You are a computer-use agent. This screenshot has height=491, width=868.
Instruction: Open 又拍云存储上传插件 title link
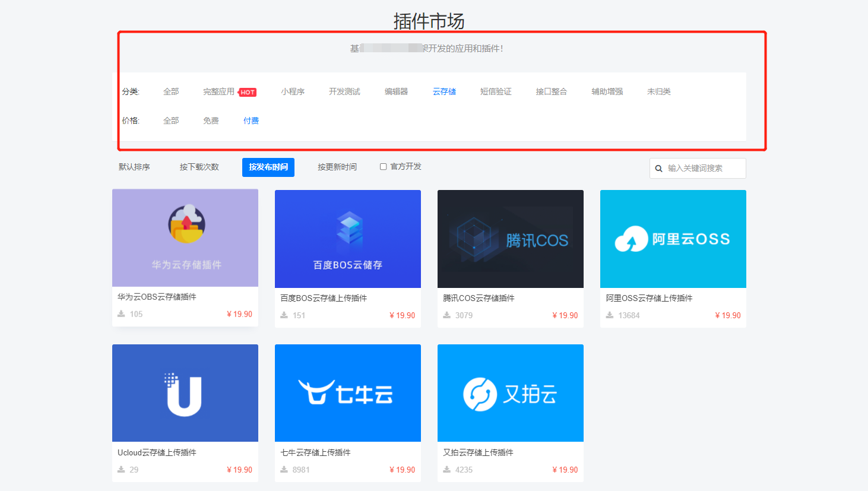(478, 452)
